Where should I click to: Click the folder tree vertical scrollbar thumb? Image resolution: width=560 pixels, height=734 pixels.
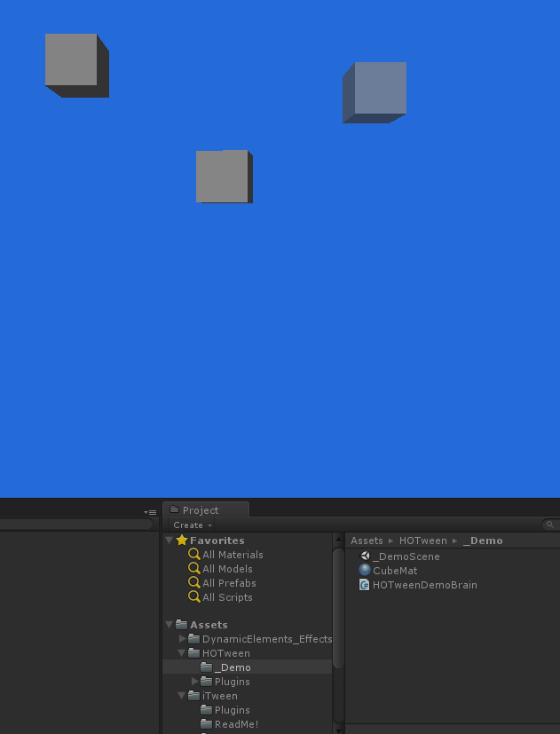pyautogui.click(x=338, y=608)
